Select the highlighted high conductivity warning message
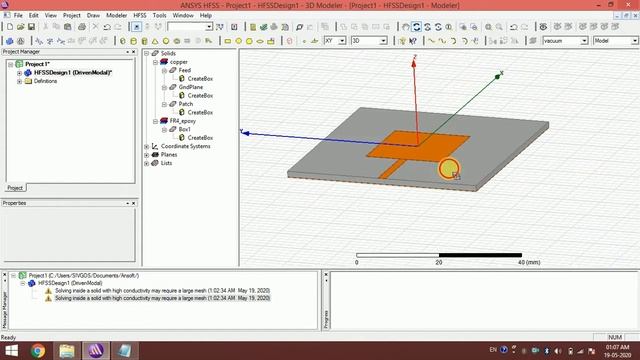This screenshot has width=640, height=360. [162, 298]
